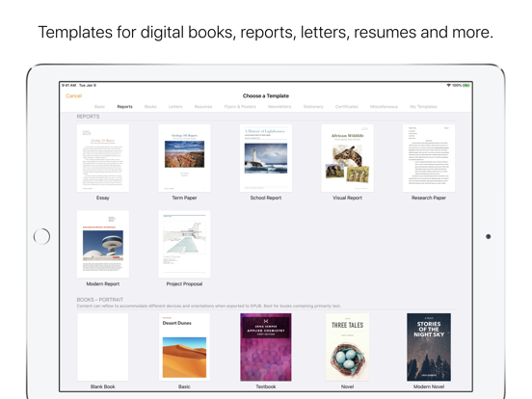Click the Modern Novel label
Screen dimensions: 532x399
[429, 386]
